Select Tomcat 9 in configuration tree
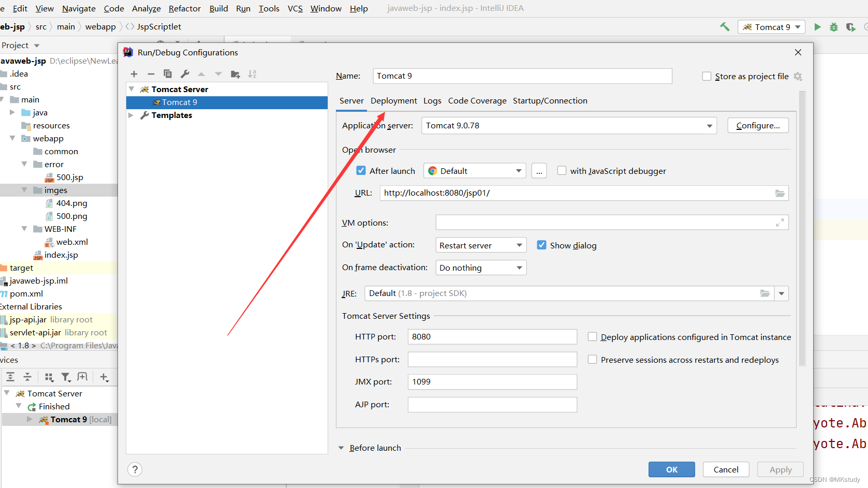This screenshot has height=488, width=868. click(x=227, y=102)
